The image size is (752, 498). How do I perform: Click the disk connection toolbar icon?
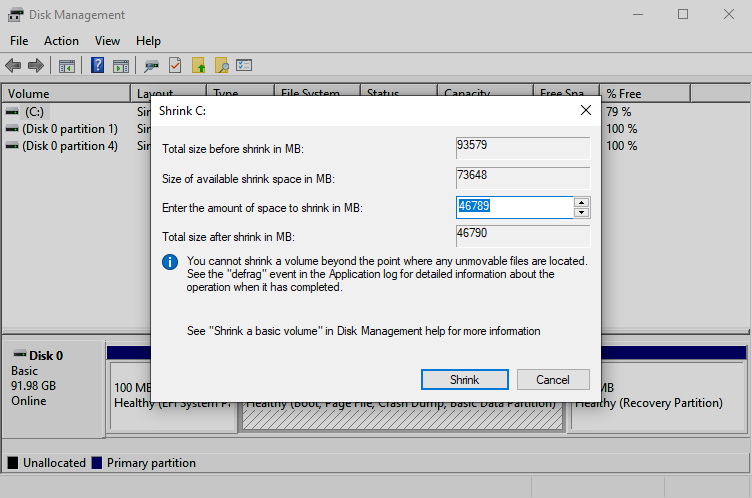point(152,66)
